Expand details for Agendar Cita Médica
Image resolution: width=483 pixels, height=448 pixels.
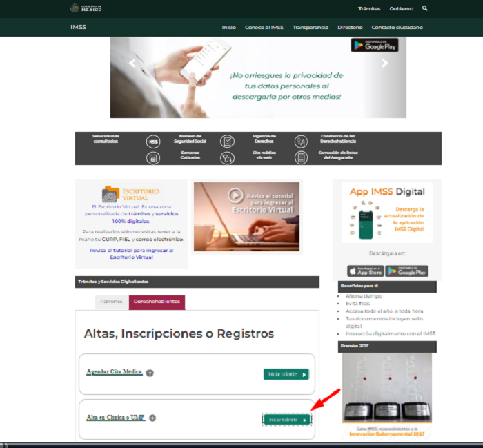click(150, 373)
